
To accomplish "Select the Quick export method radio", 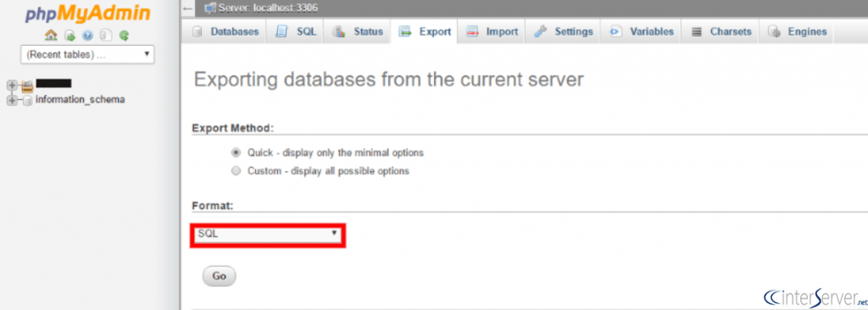I will (x=236, y=152).
